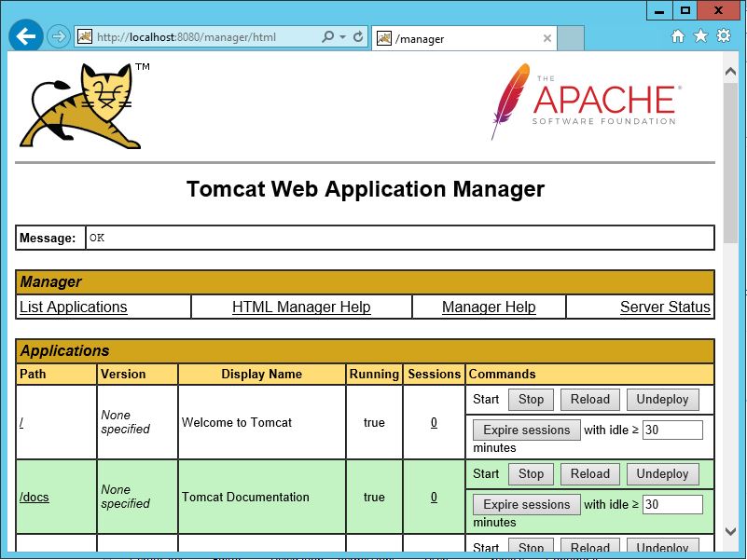Expire sessions for /docs application

(526, 504)
